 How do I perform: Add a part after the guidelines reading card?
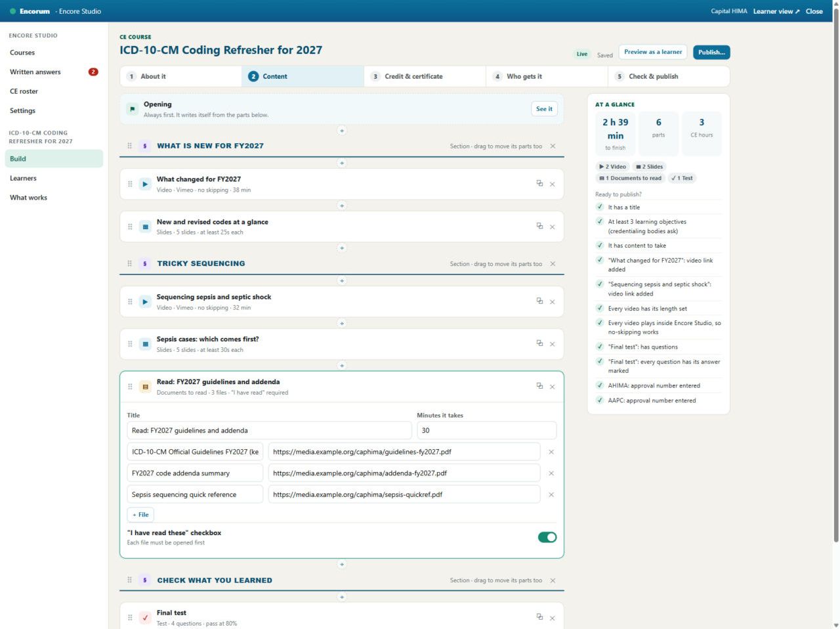coord(342,564)
